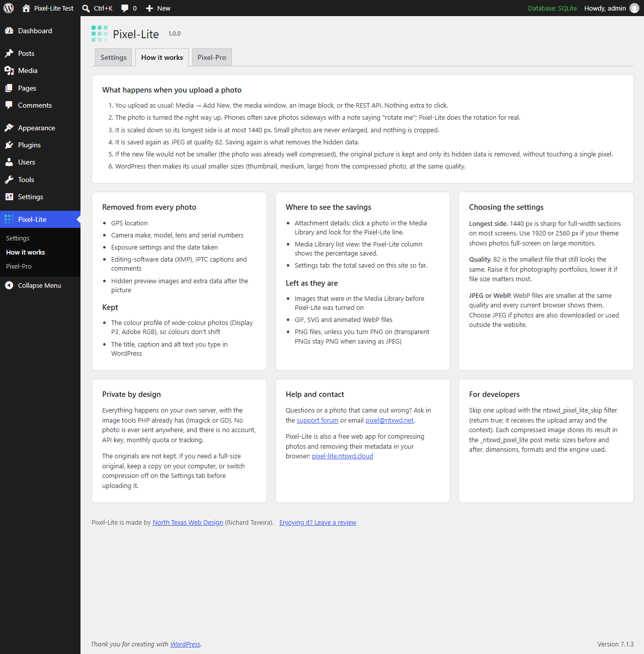This screenshot has height=654, width=644.
Task: Click Enjoying it? Leave a review
Action: pos(318,523)
